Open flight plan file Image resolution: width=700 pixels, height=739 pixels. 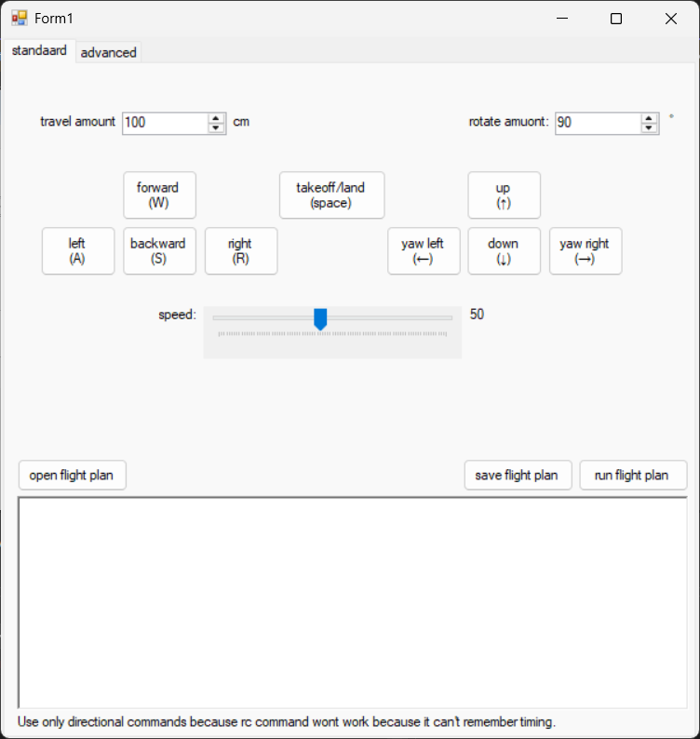pyautogui.click(x=72, y=475)
